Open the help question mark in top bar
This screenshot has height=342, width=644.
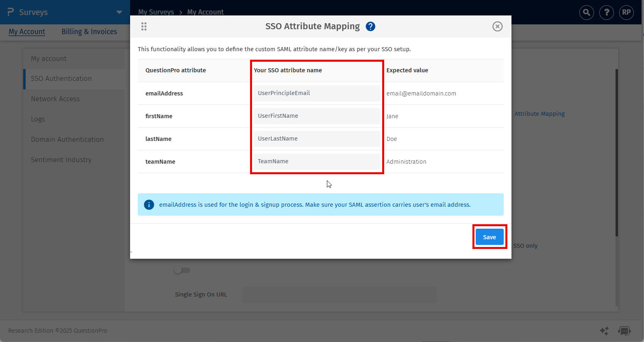click(607, 13)
